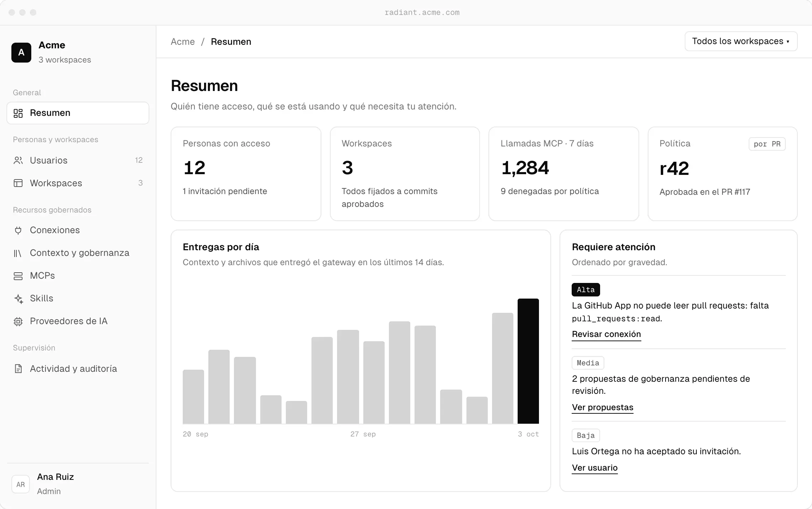Click the Skills sparkle icon
812x509 pixels.
click(18, 299)
